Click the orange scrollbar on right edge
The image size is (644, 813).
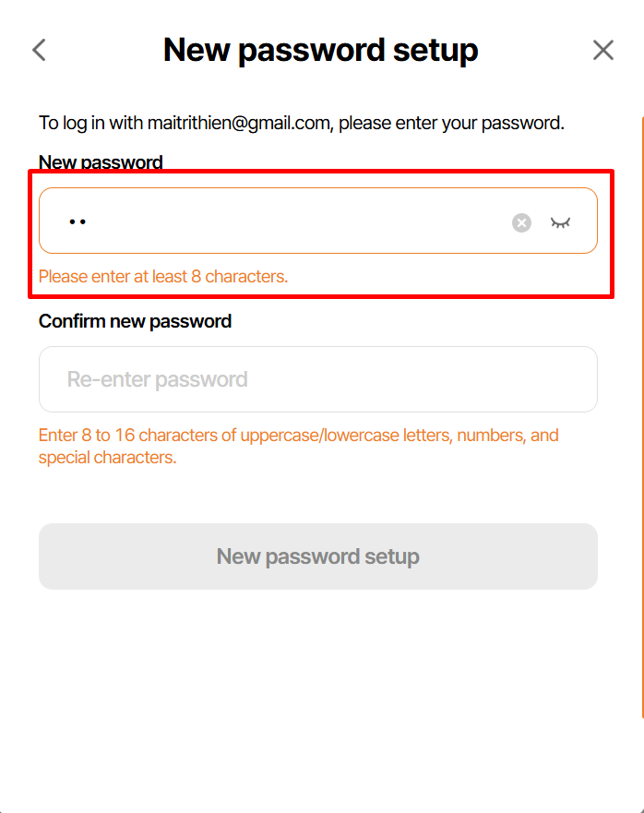(641, 415)
